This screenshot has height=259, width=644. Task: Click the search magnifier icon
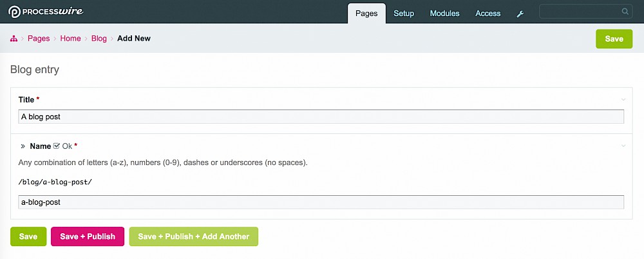click(625, 12)
